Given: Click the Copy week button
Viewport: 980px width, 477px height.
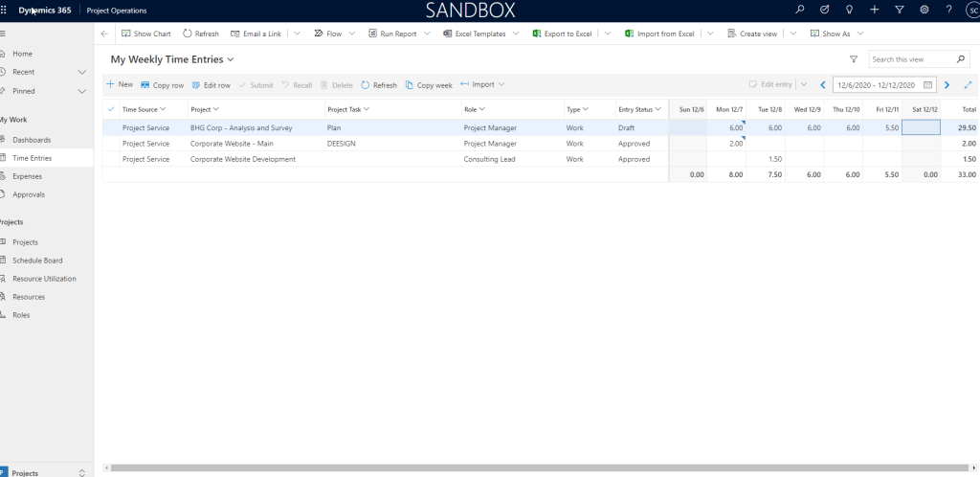Looking at the screenshot, I should click(x=429, y=84).
